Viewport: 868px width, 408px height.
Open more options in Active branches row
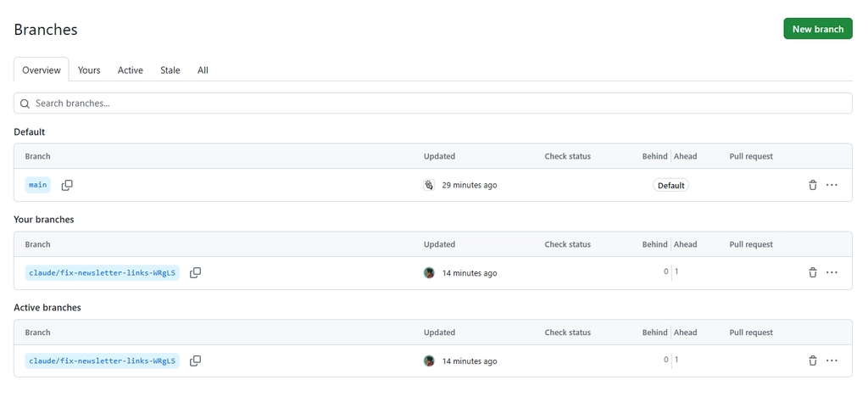click(832, 361)
